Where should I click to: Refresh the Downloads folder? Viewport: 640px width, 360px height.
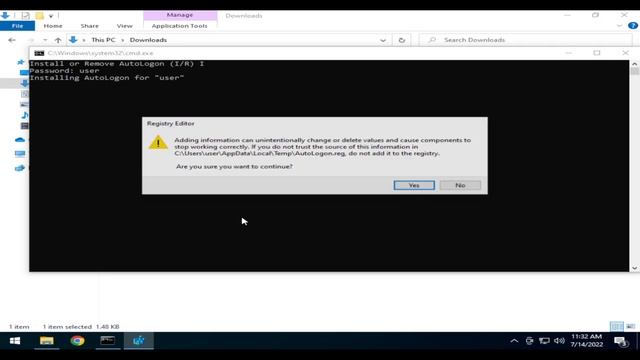402,40
